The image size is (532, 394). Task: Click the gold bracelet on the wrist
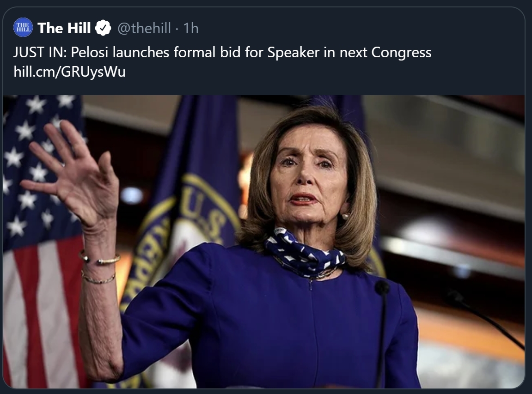coord(100,259)
